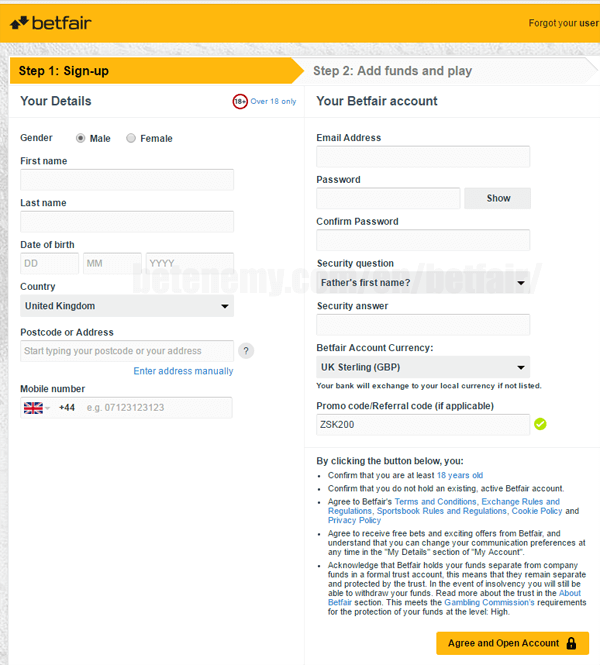Select the Female gender option
Viewport: 600px width, 665px height.
(131, 138)
